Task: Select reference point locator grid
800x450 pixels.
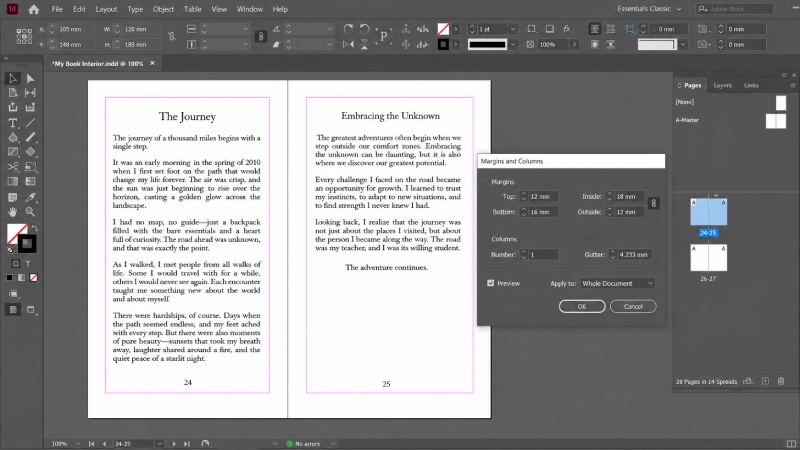Action: point(24,36)
